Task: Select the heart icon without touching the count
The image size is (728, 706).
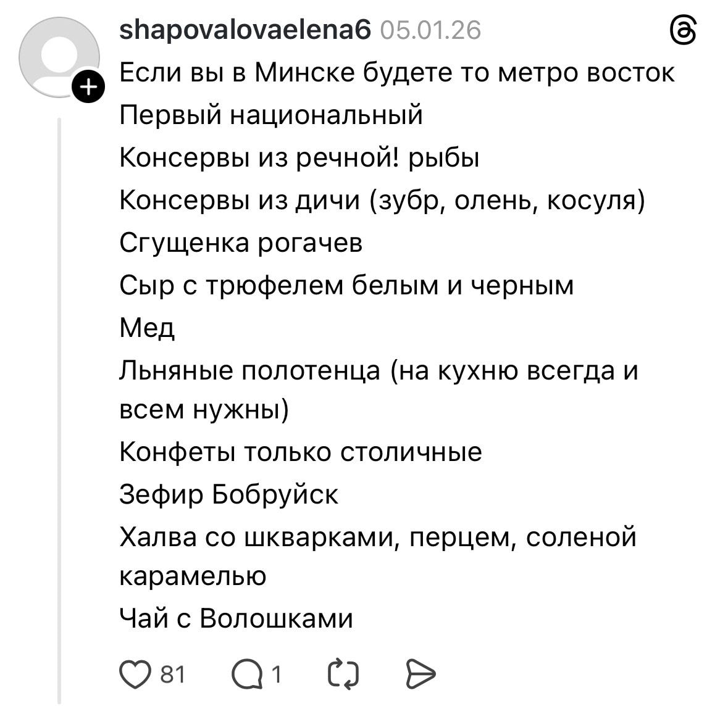Action: (x=137, y=675)
